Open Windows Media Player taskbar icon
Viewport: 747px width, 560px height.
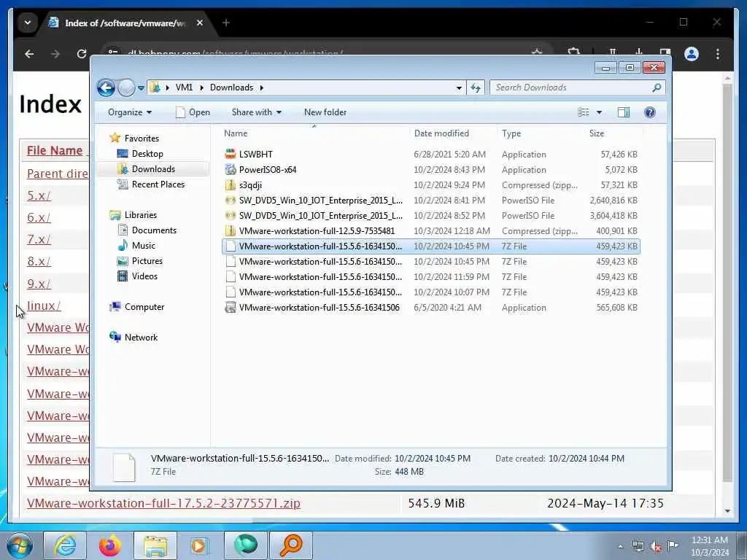[x=200, y=545]
